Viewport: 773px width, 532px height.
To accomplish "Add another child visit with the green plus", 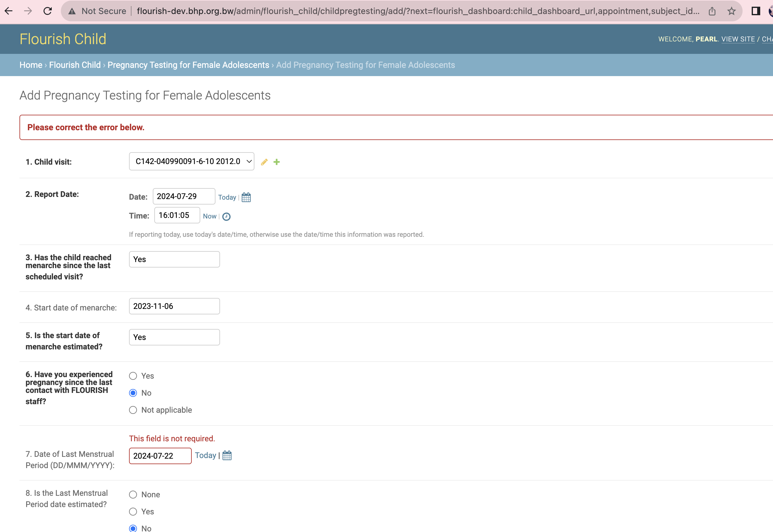I will tap(277, 162).
